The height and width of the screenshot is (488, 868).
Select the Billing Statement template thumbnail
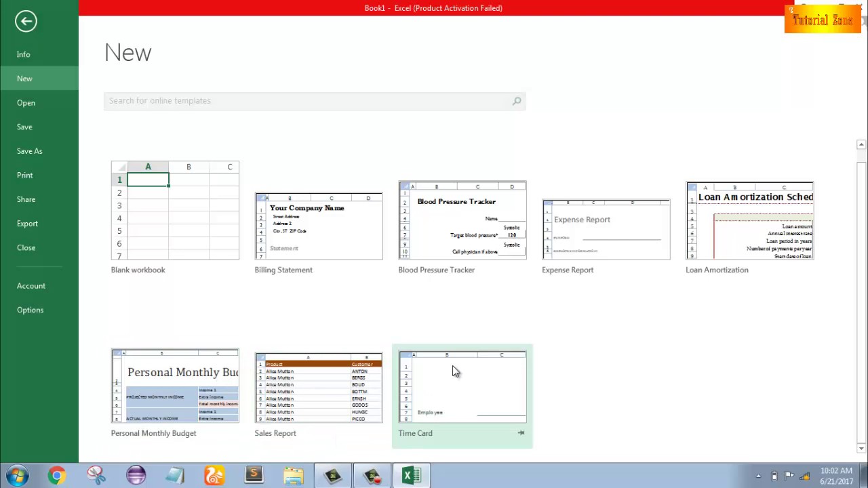(x=319, y=226)
